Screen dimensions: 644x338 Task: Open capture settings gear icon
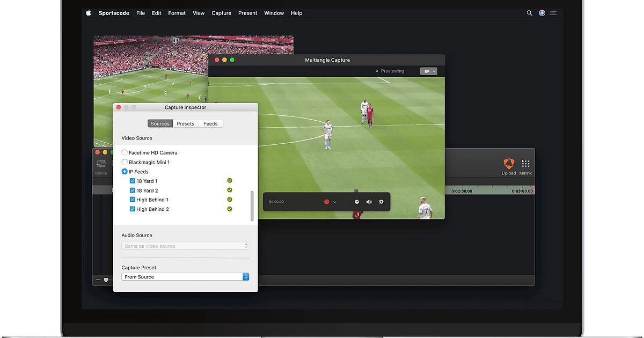tap(382, 202)
